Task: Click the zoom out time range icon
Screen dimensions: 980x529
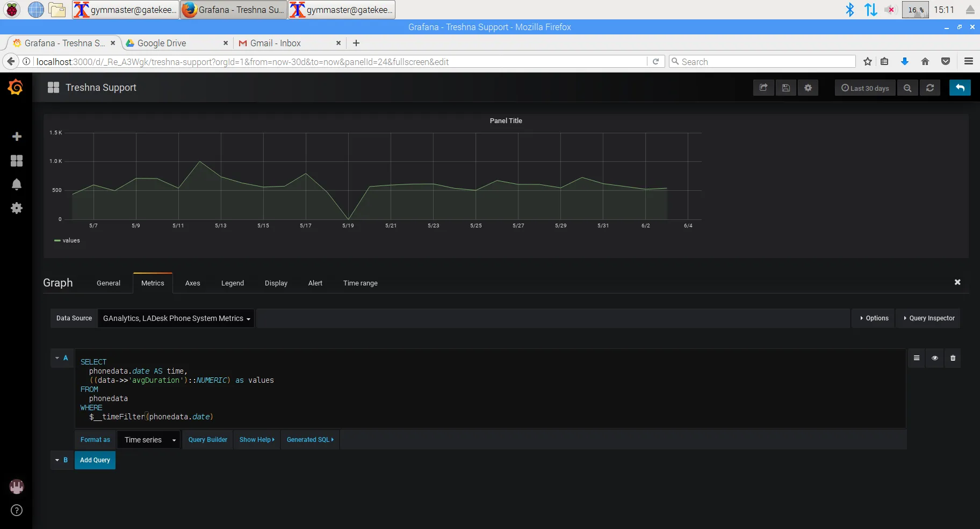Action: click(907, 88)
